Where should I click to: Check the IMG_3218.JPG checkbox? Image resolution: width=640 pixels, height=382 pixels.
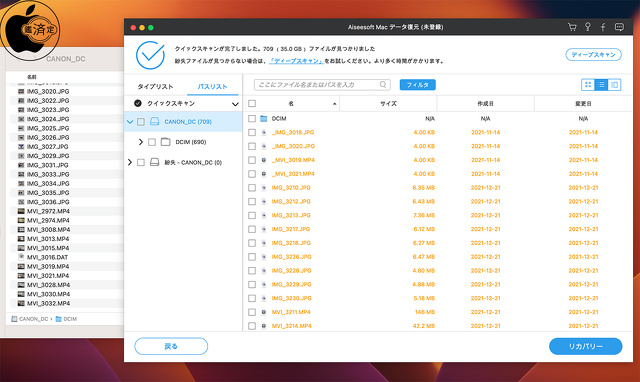252,243
